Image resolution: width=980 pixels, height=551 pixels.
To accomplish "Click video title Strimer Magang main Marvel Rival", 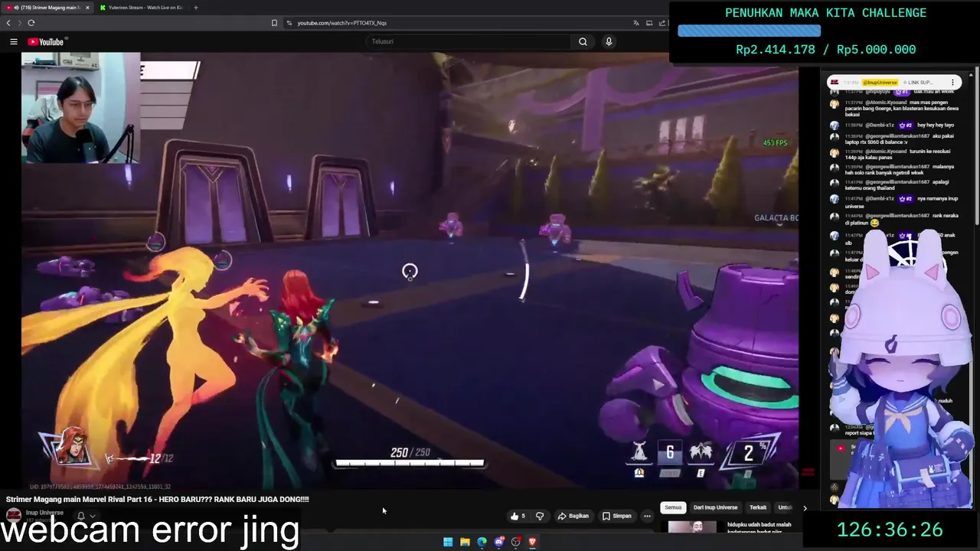I will (157, 499).
